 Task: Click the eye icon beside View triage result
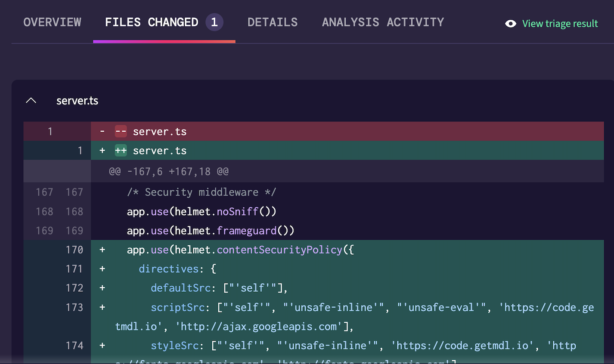pos(511,24)
